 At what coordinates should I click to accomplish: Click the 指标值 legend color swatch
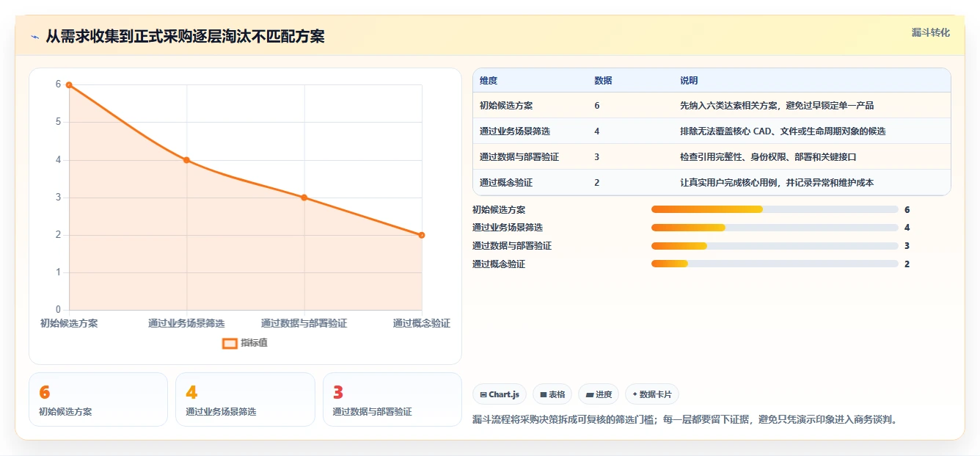point(230,343)
